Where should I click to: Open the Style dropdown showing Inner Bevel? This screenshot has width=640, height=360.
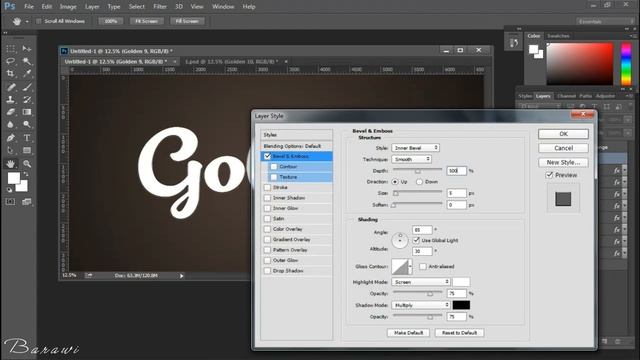(415, 148)
